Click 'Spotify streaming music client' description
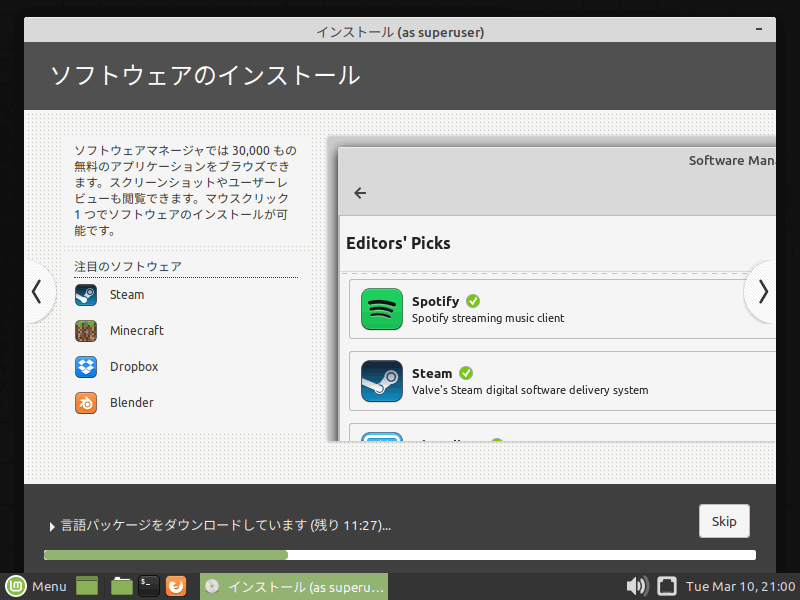 (x=488, y=318)
